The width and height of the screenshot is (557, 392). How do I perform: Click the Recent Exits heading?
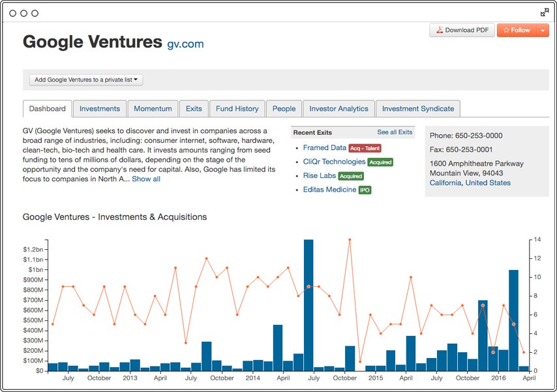312,132
